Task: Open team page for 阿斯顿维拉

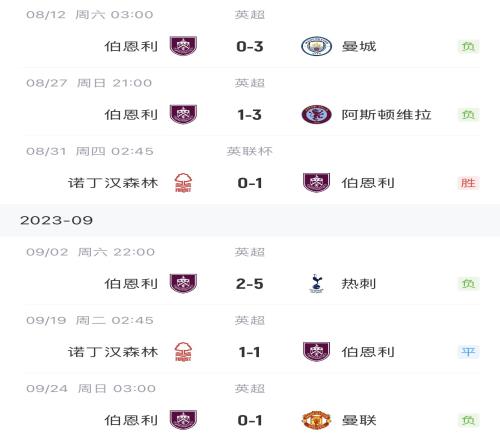Action: tap(386, 115)
